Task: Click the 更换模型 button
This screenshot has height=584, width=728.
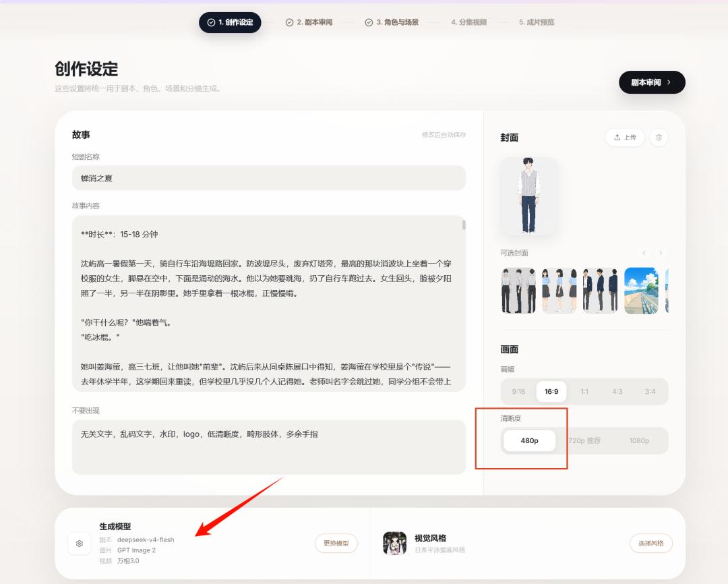Action: [336, 543]
